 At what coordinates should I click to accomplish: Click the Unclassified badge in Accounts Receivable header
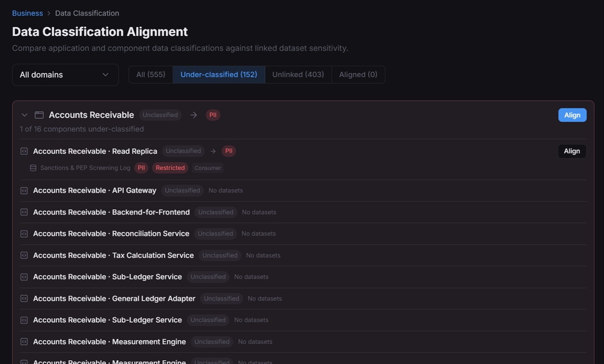(x=160, y=115)
